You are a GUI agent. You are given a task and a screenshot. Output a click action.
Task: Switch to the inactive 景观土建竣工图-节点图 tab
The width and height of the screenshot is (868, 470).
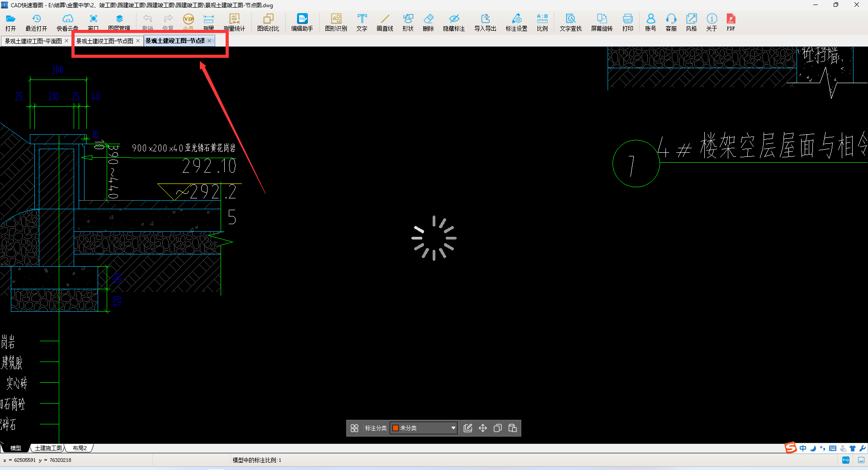pos(104,41)
